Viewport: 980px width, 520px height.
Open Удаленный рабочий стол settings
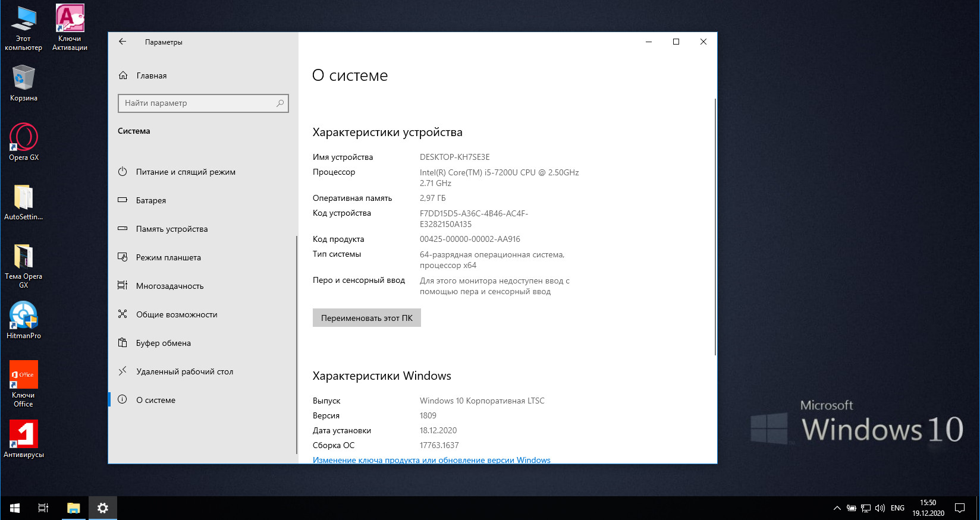(x=202, y=371)
